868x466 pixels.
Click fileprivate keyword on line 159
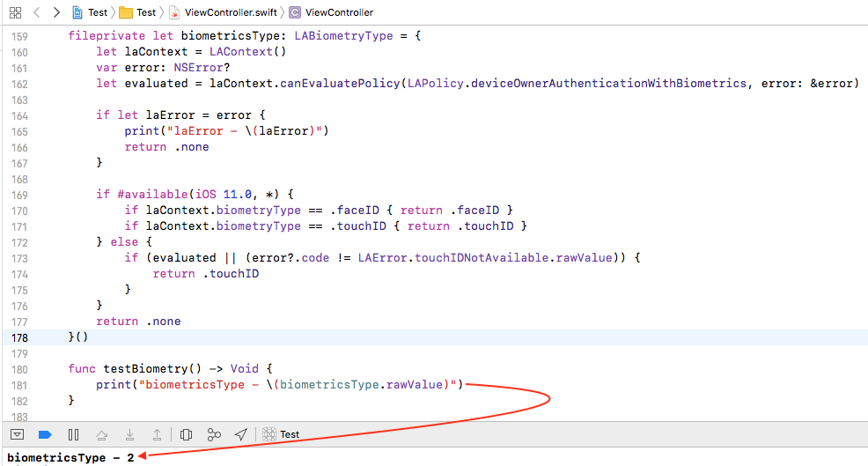click(107, 36)
